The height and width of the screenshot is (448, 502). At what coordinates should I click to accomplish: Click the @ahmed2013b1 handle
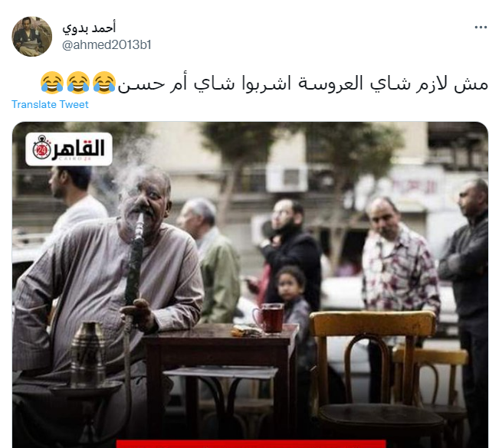coord(107,44)
